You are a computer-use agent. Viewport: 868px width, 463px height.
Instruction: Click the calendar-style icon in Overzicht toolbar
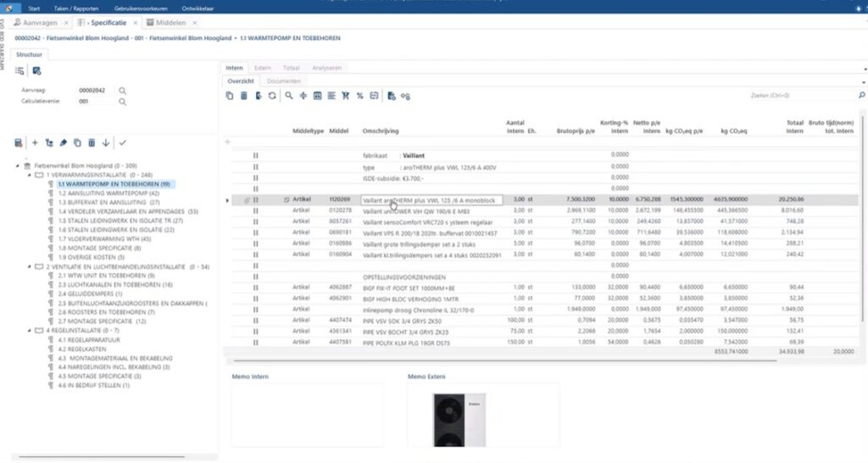point(317,96)
